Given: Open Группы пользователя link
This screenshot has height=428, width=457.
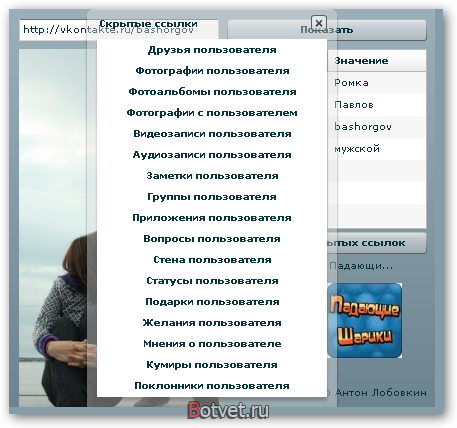Looking at the screenshot, I should (x=212, y=197).
